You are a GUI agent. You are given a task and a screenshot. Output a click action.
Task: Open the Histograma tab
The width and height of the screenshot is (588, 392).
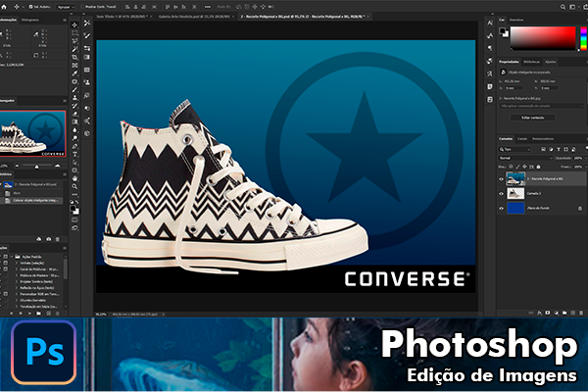click(30, 20)
